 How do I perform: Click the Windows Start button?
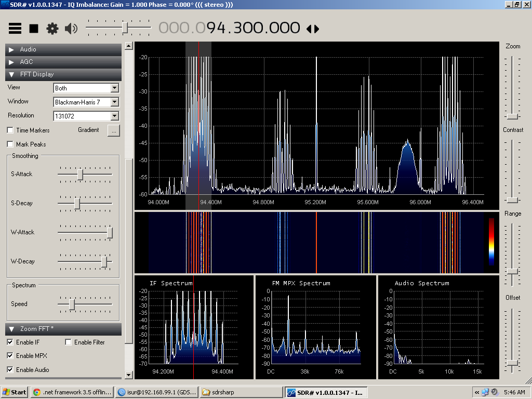[15, 392]
